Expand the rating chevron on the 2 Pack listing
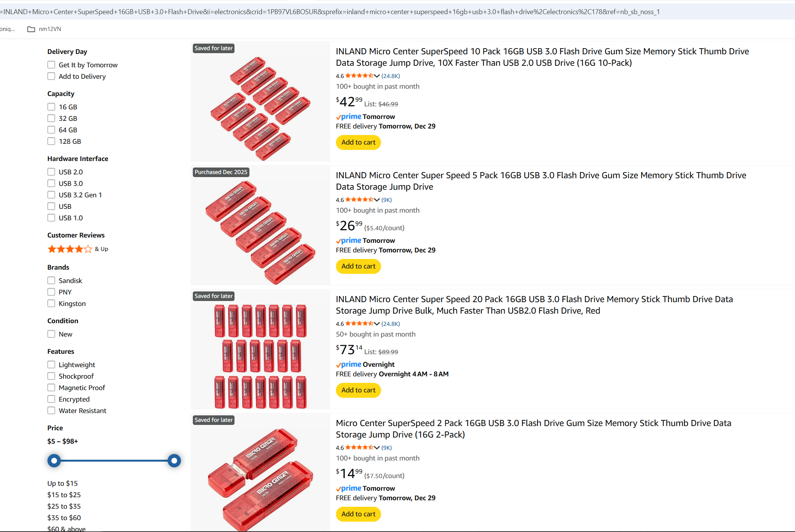Viewport: 795px width, 532px height. 377,447
